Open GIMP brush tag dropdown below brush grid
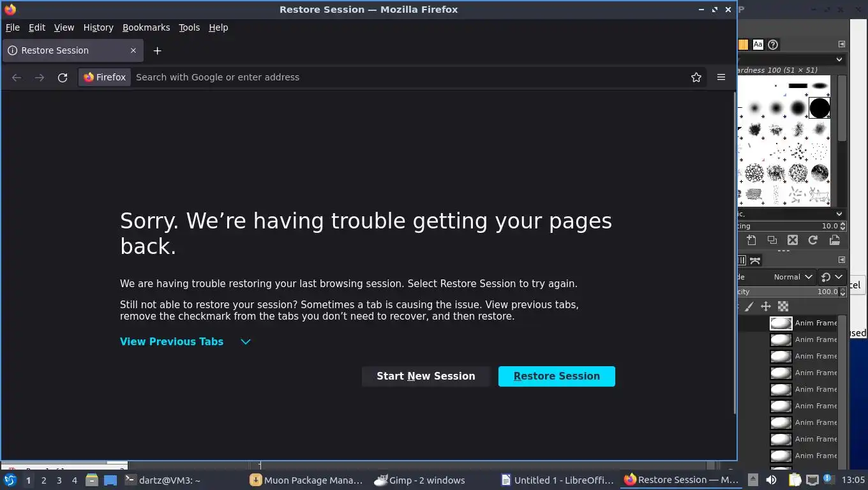The height and width of the screenshot is (490, 868). [x=839, y=214]
